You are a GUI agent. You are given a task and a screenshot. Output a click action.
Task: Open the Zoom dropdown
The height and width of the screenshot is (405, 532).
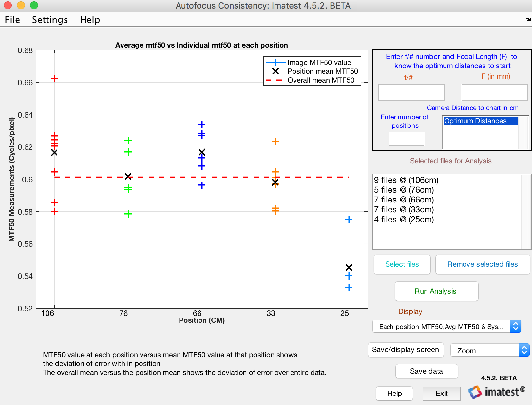coord(490,350)
